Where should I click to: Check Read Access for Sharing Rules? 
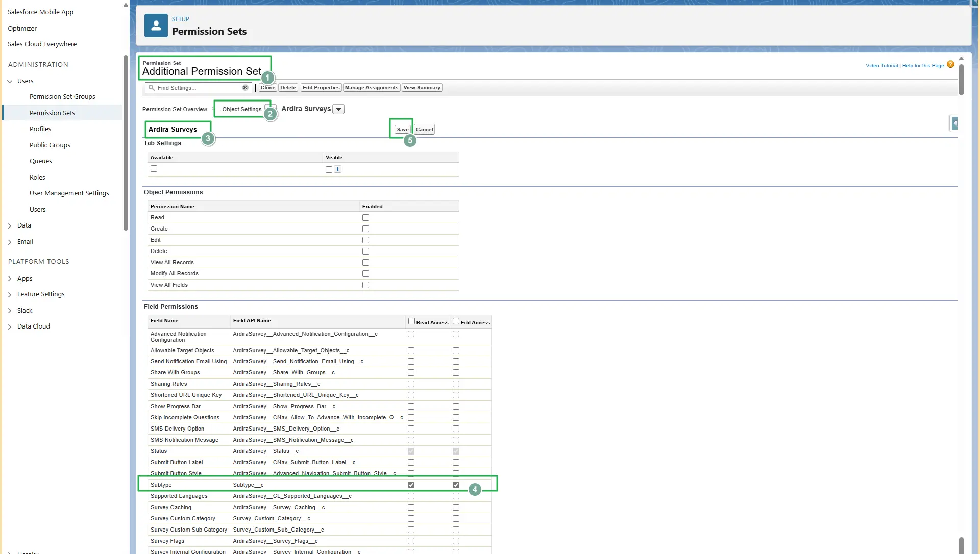pyautogui.click(x=411, y=384)
